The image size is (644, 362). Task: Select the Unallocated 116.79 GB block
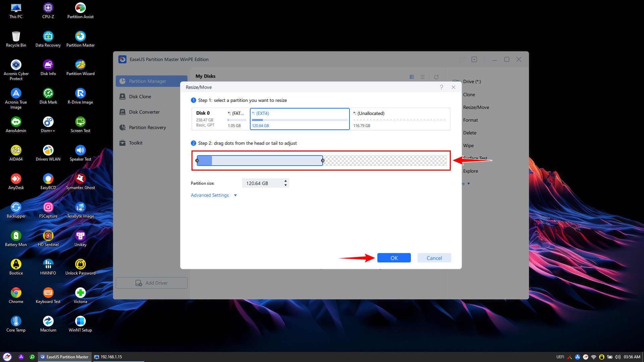pyautogui.click(x=399, y=119)
